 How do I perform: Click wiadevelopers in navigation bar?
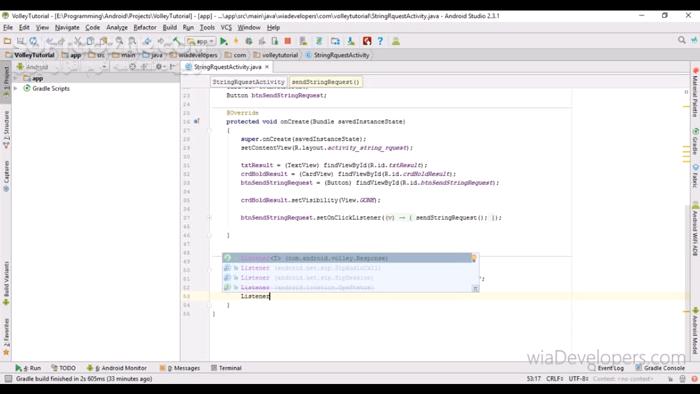click(194, 55)
